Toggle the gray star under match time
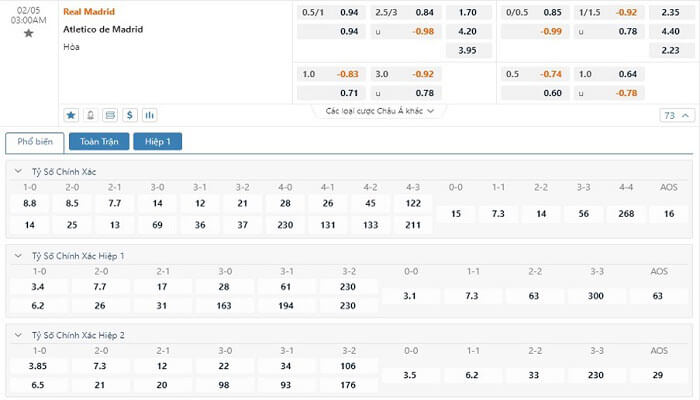Screen dimensions: 700x400 coord(29,33)
